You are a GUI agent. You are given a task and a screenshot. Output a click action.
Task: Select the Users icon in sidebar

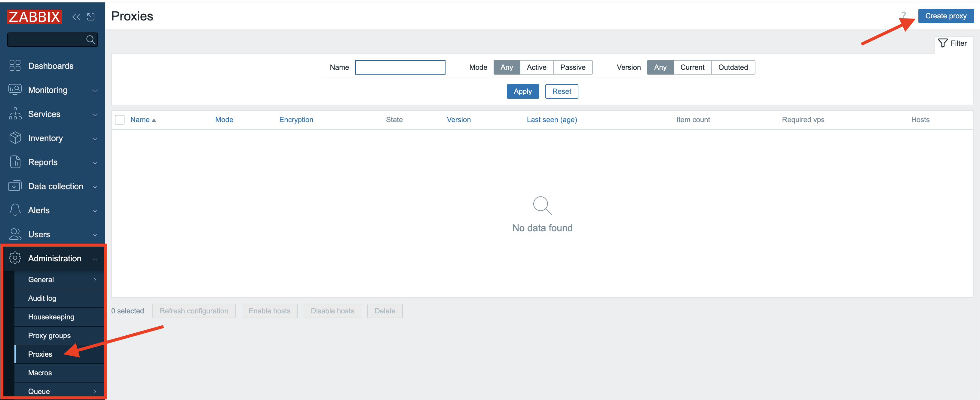[x=15, y=234]
